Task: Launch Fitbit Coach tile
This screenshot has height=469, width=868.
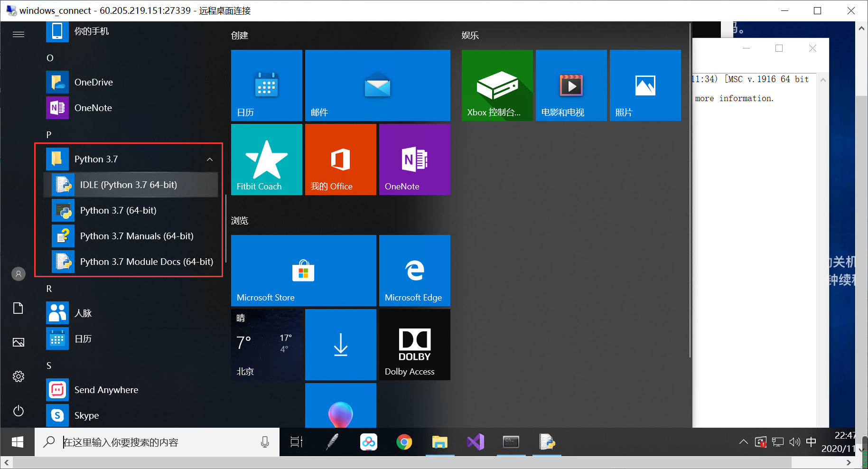Action: [x=267, y=159]
